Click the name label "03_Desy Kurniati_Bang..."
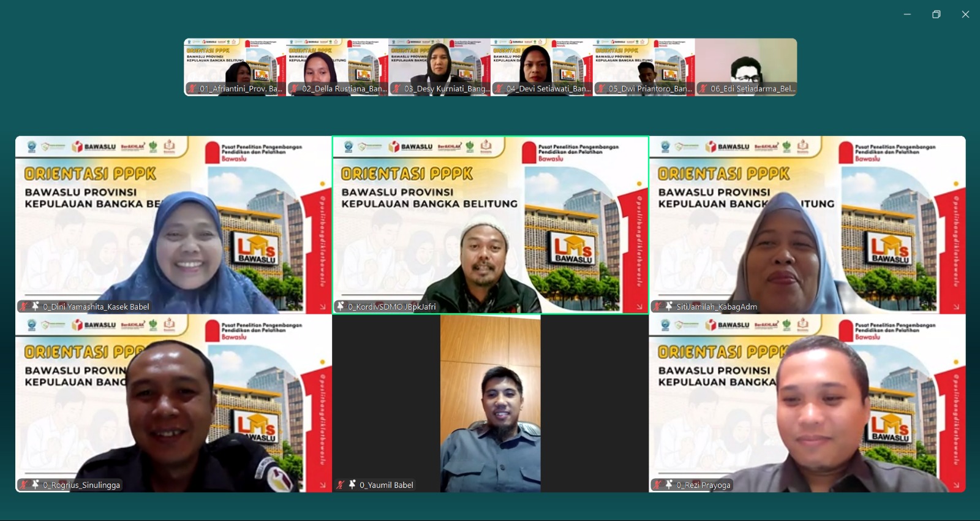The width and height of the screenshot is (980, 521). (x=447, y=89)
